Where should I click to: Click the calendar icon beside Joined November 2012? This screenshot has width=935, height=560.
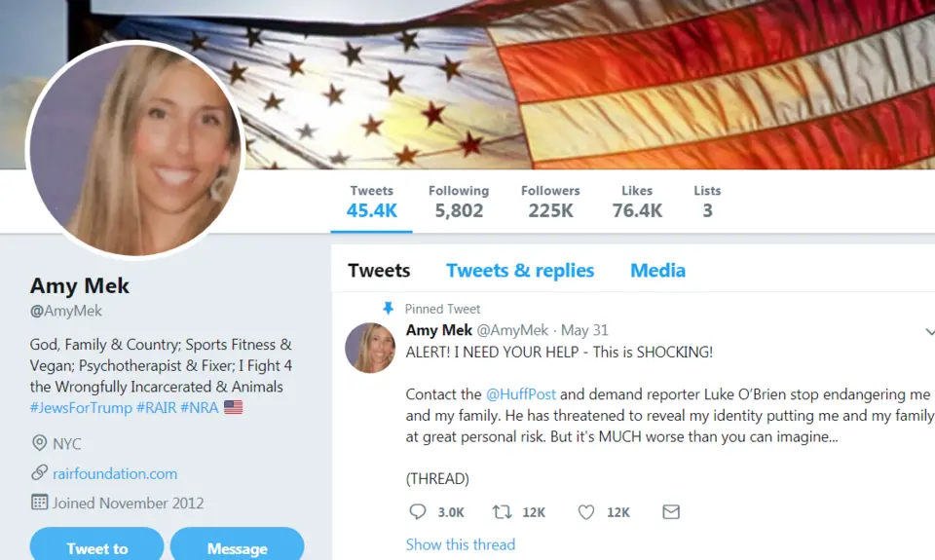39,503
